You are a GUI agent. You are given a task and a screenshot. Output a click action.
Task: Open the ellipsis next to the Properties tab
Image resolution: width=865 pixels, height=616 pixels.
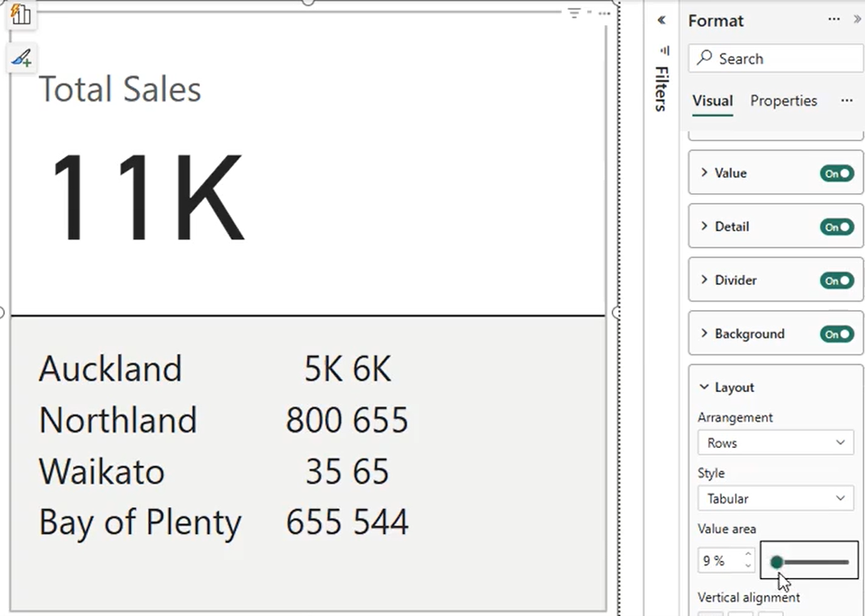pos(847,101)
